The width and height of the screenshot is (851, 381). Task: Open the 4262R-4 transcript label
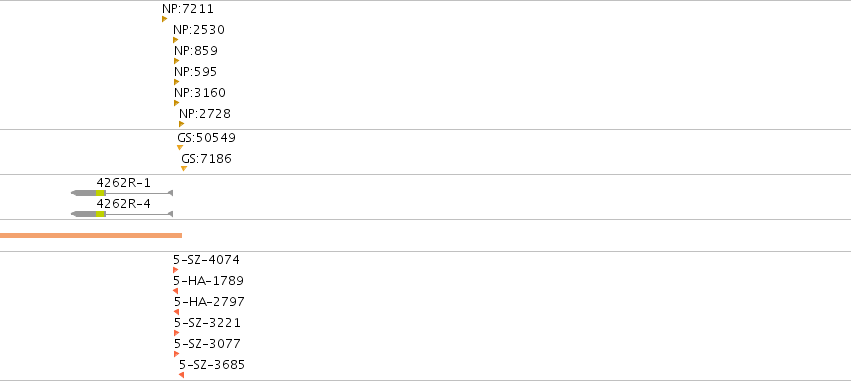(x=124, y=204)
